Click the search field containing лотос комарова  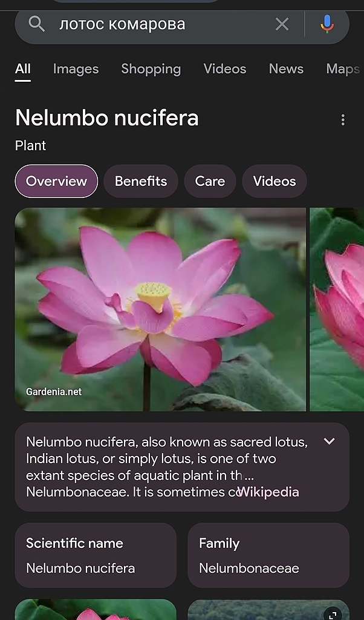(157, 24)
